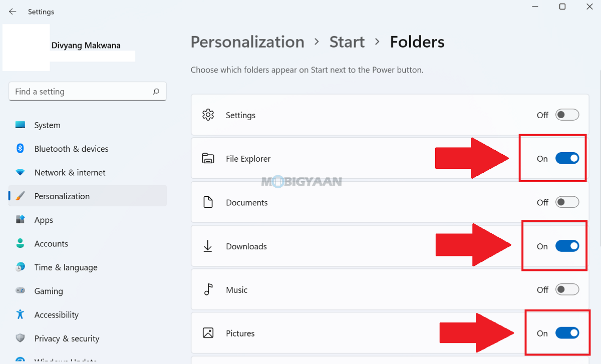Select the System settings icon

[20, 125]
